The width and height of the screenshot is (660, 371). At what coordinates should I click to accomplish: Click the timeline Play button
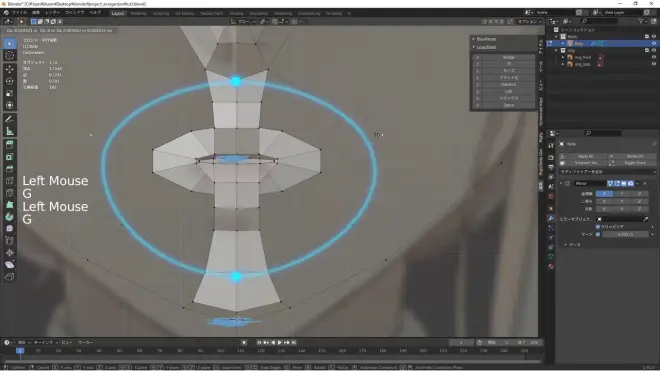click(279, 342)
